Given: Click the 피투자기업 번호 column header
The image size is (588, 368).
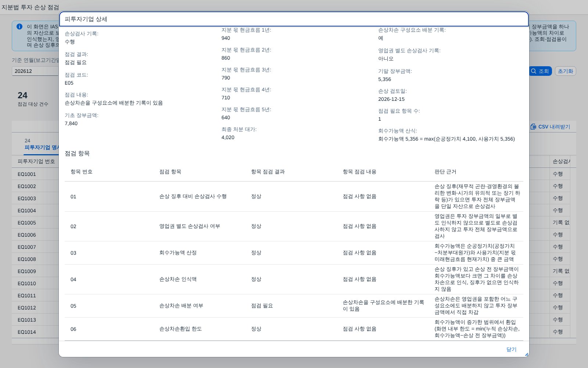Looking at the screenshot, I should coord(36,161).
